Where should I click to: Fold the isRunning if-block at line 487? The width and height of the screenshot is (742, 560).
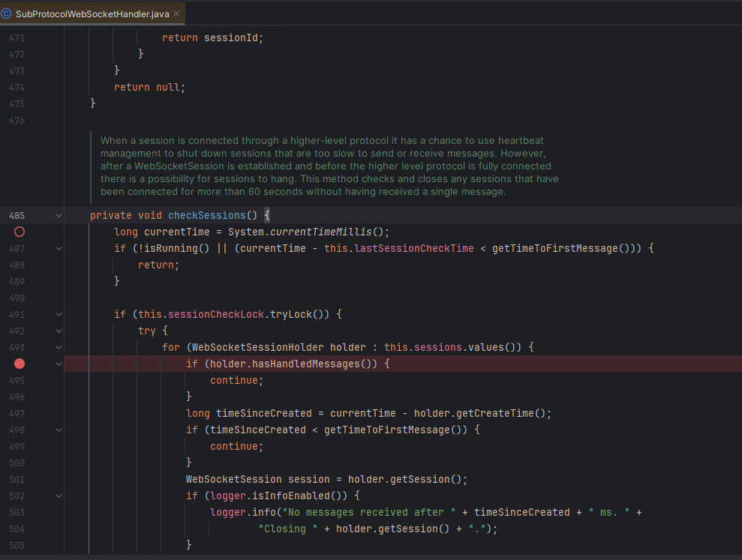[59, 248]
